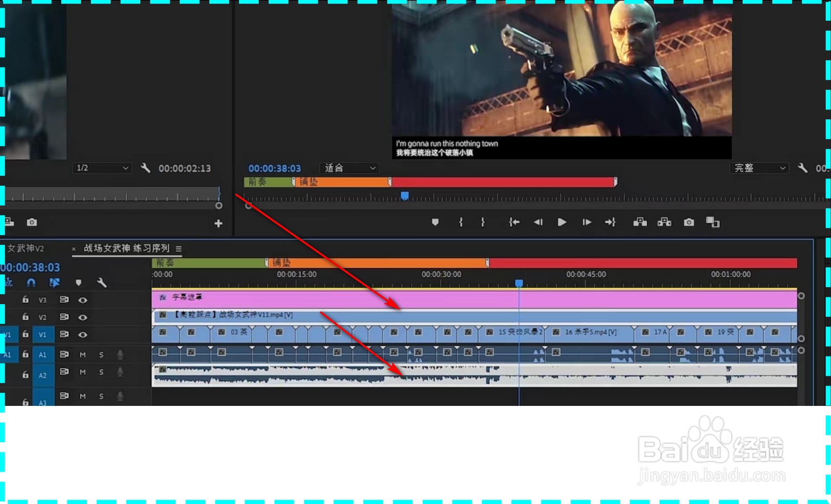Click the program monitor playhead handle
The width and height of the screenshot is (831, 504).
405,196
